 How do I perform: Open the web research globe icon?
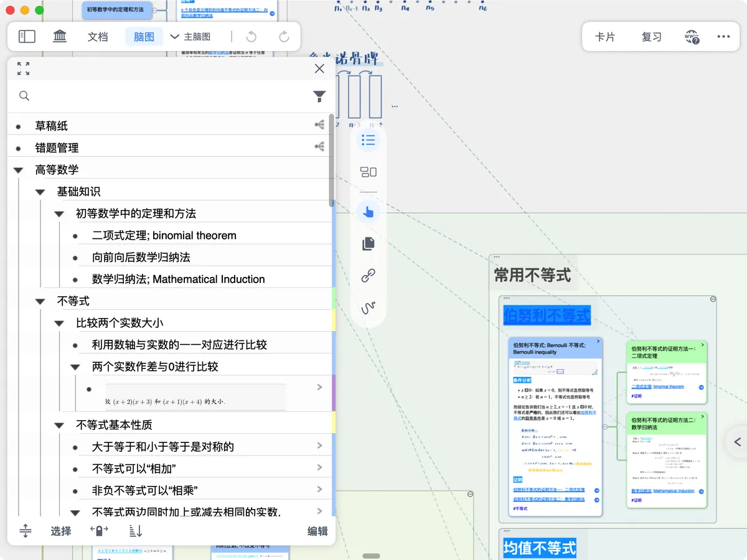[691, 37]
